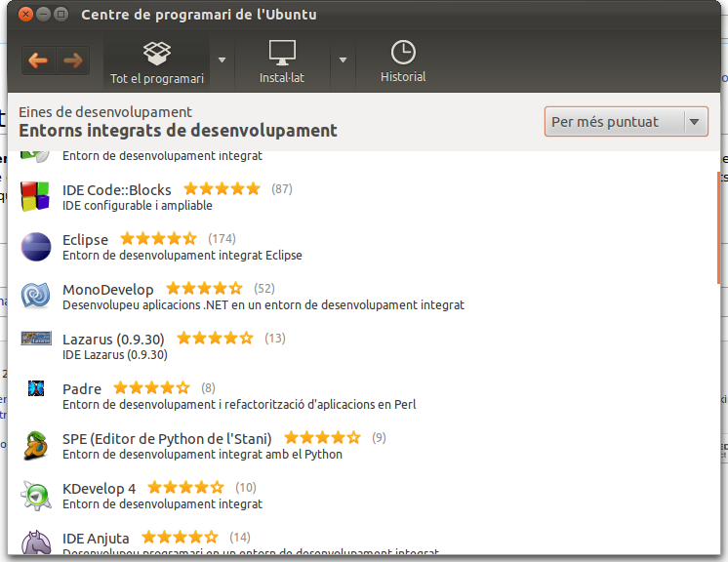
Task: Select the MonoDevelop application title
Action: (108, 289)
